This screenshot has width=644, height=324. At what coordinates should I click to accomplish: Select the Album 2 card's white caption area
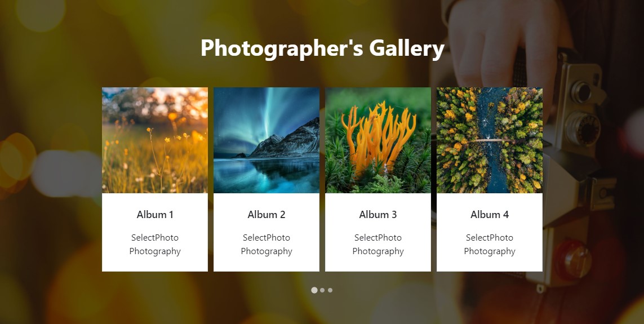[267, 232]
